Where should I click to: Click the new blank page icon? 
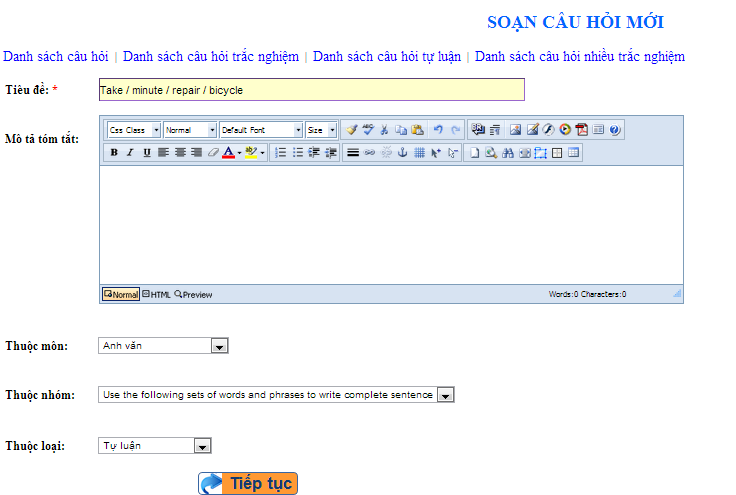click(475, 152)
